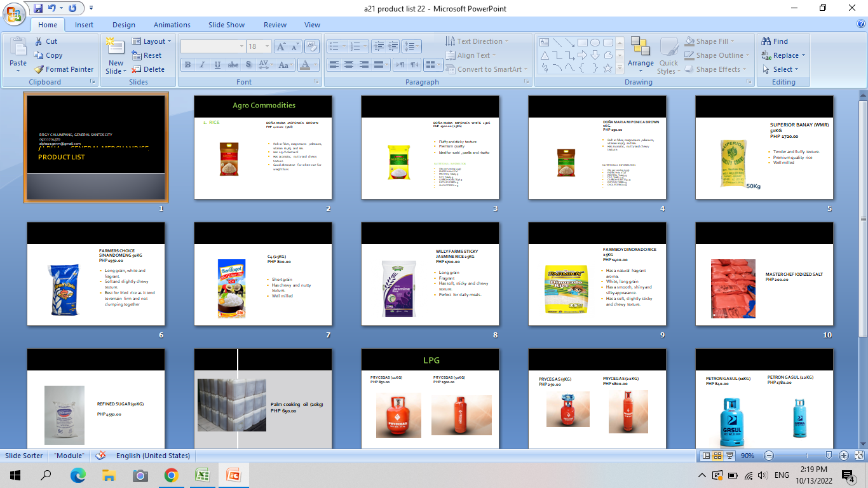Adjust the zoom slider handle
Screen dimensions: 868x488
point(829,456)
